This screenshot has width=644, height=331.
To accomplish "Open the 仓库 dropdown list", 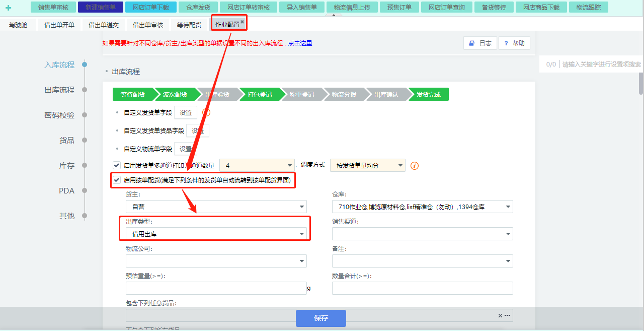I will 423,207.
